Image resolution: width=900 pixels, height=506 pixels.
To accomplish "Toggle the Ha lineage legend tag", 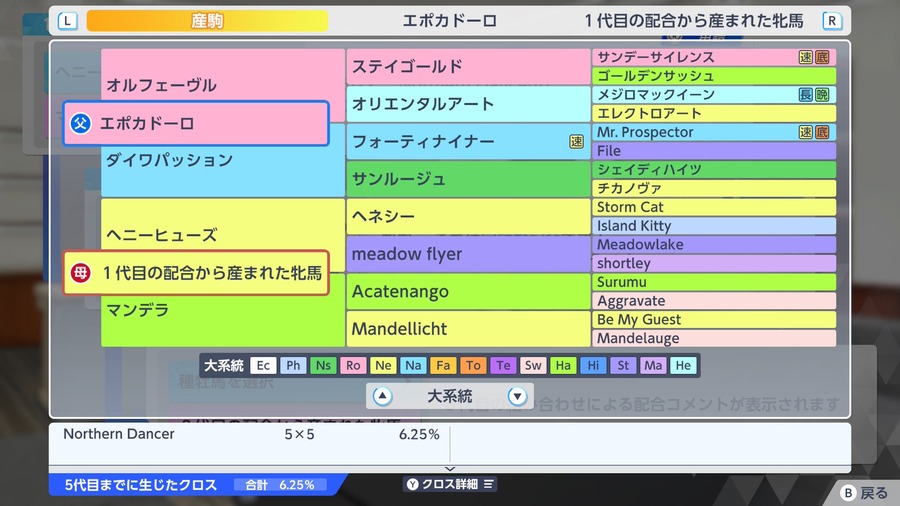I will pyautogui.click(x=563, y=365).
